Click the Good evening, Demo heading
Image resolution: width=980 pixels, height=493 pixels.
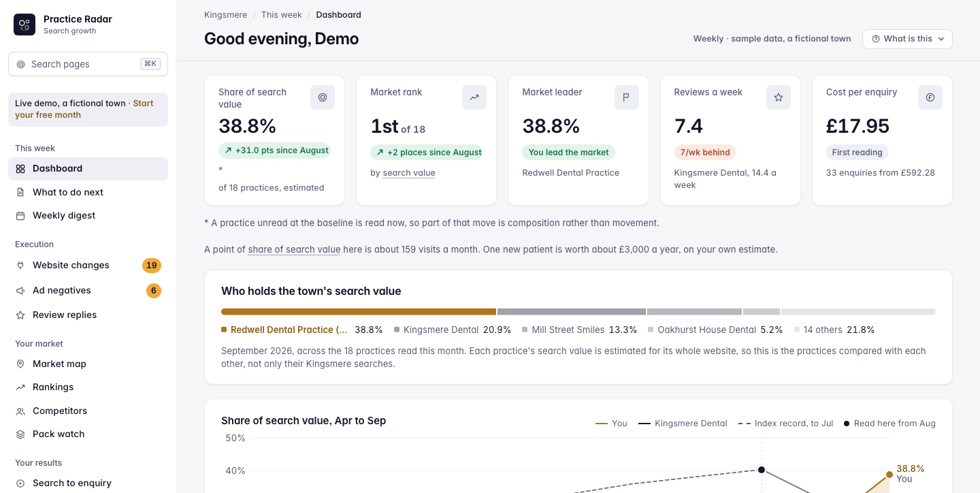click(x=281, y=39)
